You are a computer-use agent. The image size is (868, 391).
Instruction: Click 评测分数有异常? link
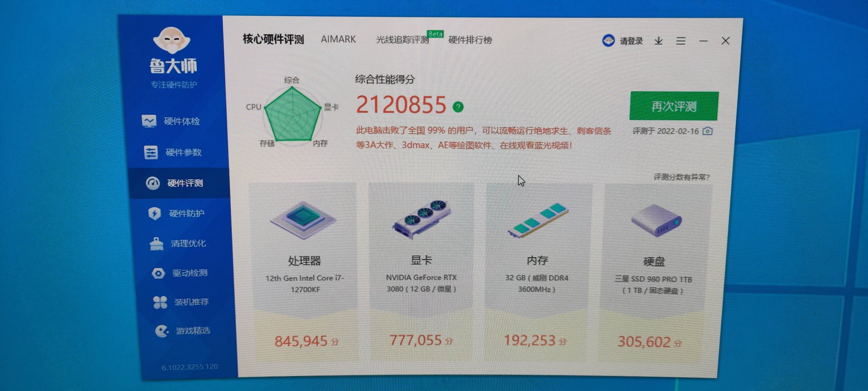pos(681,177)
